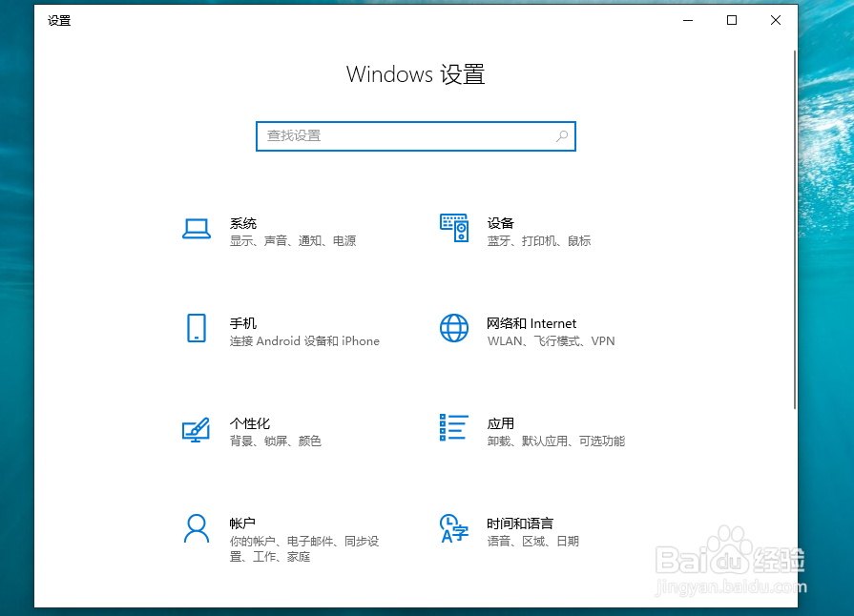The image size is (854, 616).
Task: Open the 系统 laptop icon
Action: click(x=196, y=229)
